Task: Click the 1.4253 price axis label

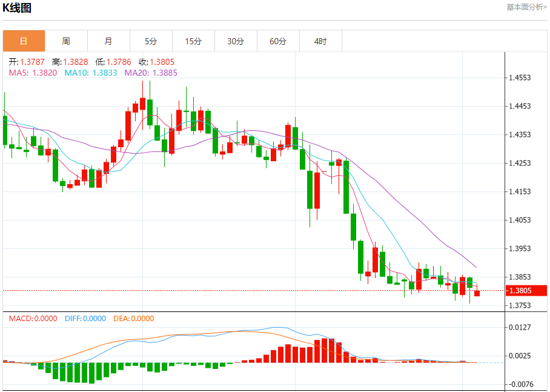Action: [520, 163]
